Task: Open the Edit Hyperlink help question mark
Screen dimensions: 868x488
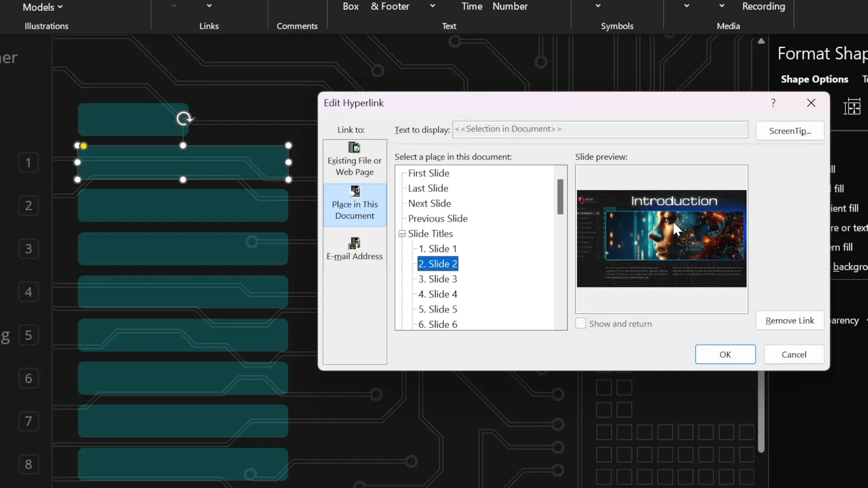Action: (x=774, y=103)
